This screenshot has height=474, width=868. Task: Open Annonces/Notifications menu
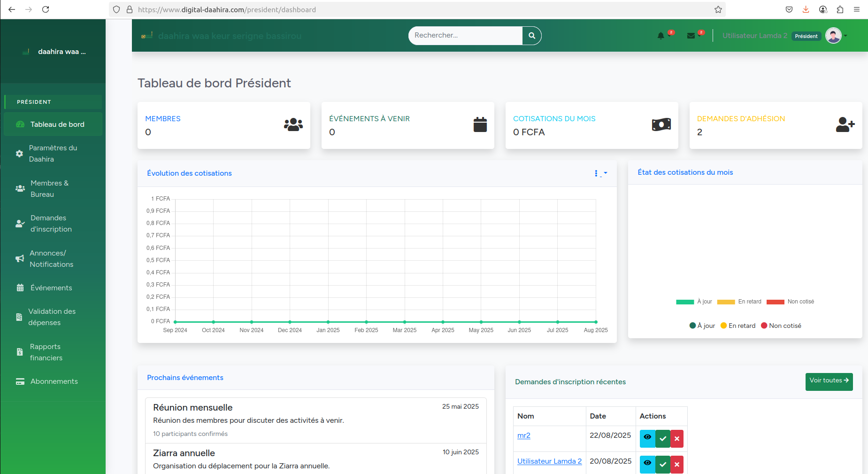pos(53,259)
